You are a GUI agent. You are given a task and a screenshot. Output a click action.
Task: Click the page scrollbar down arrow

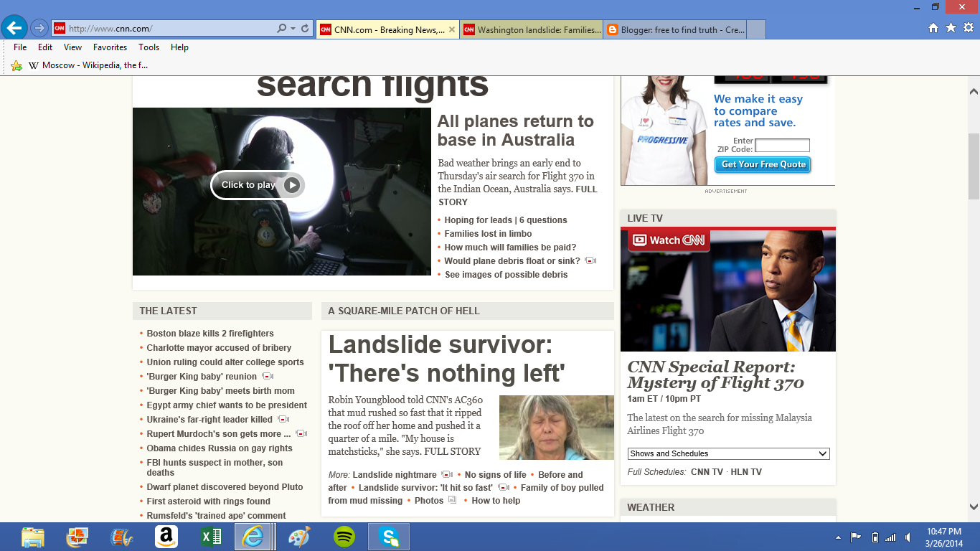pyautogui.click(x=974, y=506)
